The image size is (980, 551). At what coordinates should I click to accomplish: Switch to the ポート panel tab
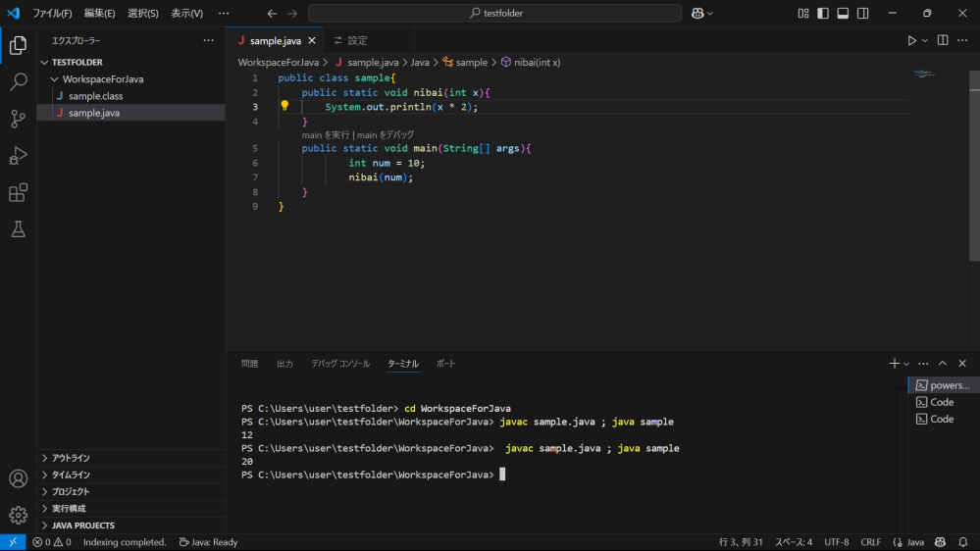click(445, 364)
